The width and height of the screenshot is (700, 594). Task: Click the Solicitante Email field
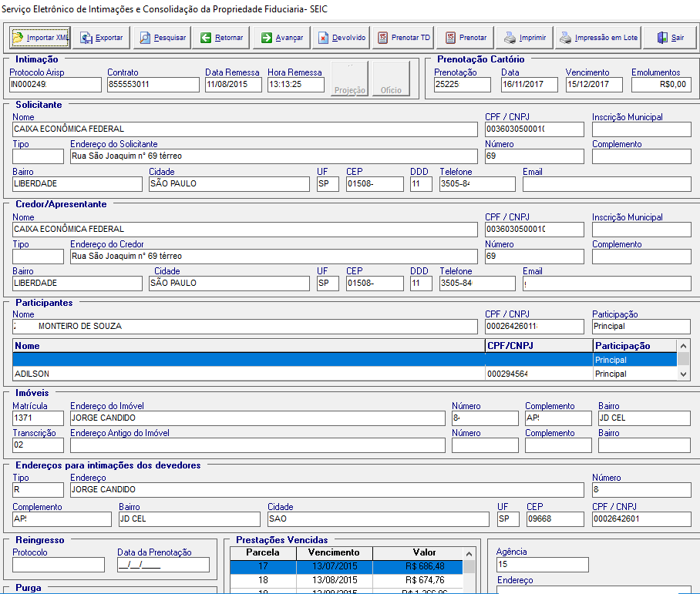(607, 184)
